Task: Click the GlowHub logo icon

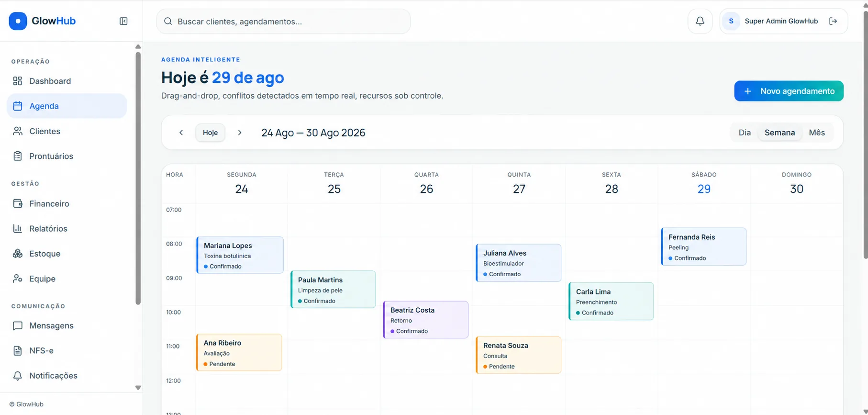Action: (18, 21)
